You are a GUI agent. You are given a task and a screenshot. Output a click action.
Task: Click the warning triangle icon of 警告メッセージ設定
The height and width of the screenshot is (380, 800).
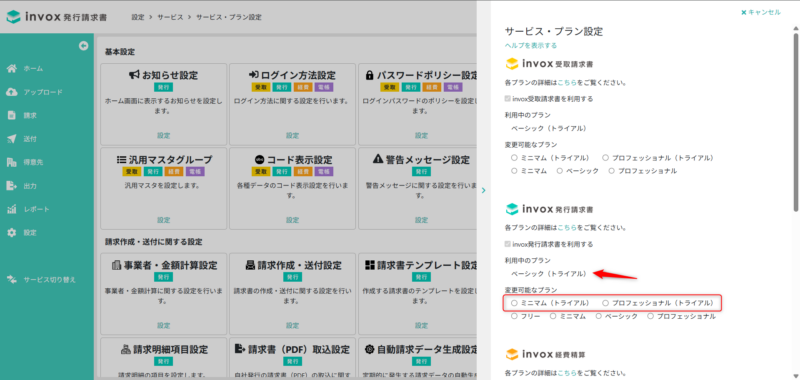click(378, 159)
